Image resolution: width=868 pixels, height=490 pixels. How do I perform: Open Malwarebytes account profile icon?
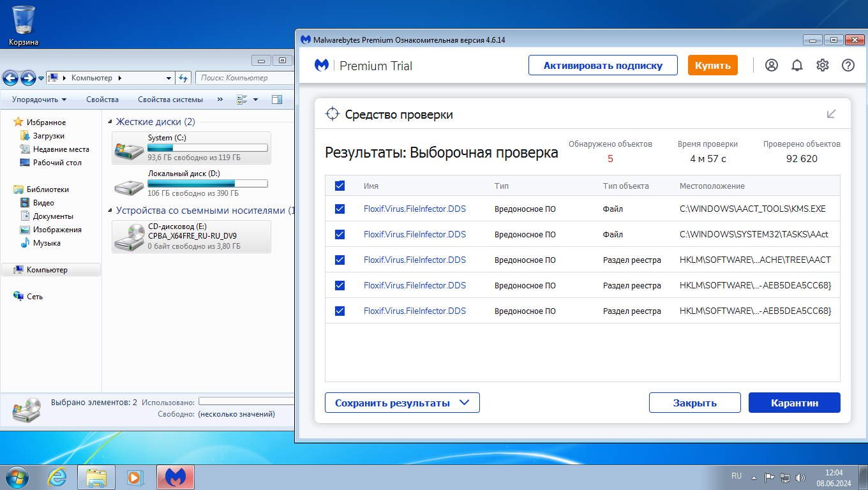click(x=772, y=65)
